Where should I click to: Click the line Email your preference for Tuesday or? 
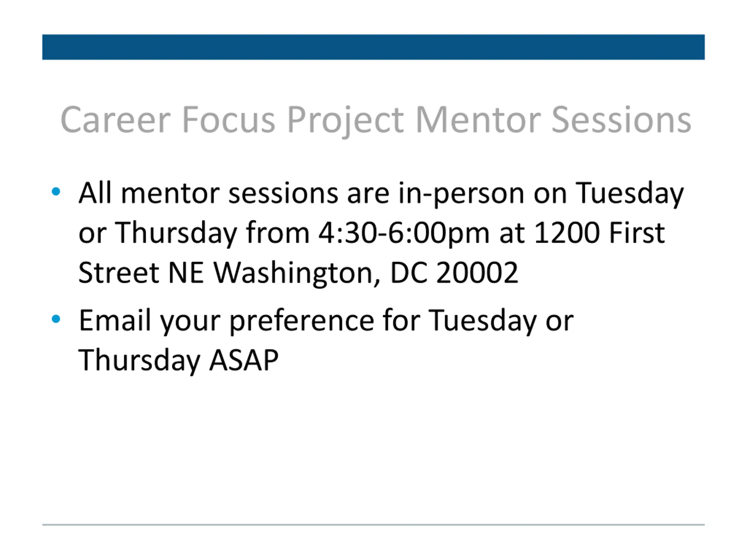click(x=326, y=321)
